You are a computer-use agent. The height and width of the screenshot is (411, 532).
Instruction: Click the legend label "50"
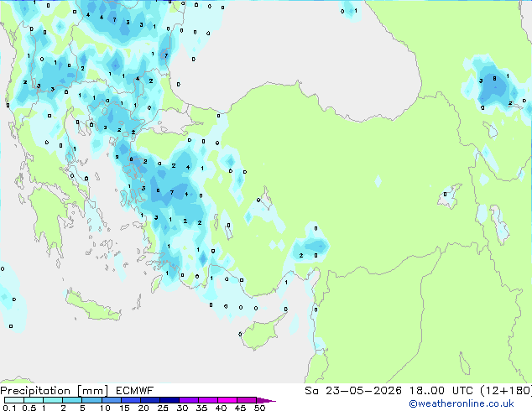(260, 408)
